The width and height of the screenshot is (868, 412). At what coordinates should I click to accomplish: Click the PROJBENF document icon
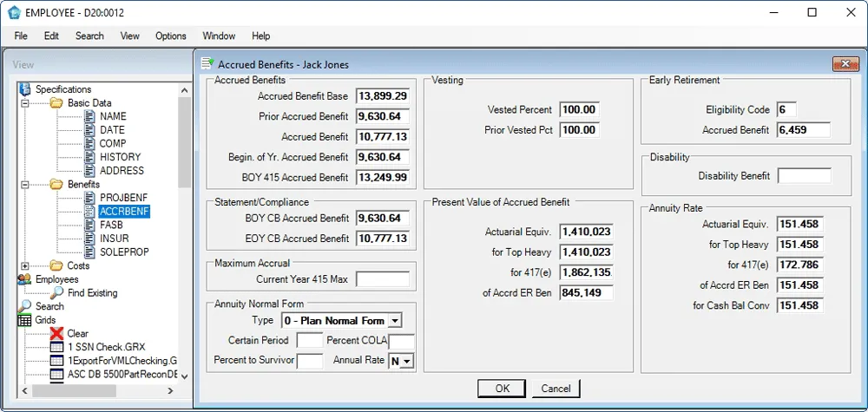90,198
